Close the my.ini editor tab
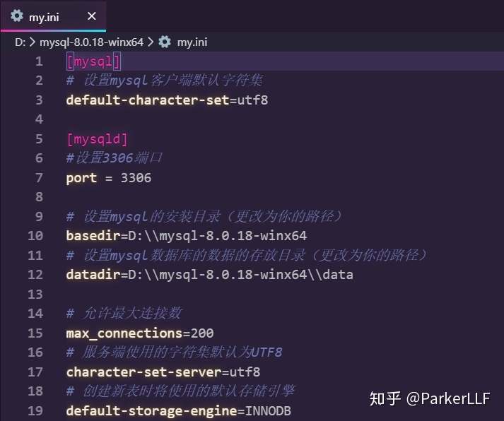504x421 pixels. (x=92, y=16)
